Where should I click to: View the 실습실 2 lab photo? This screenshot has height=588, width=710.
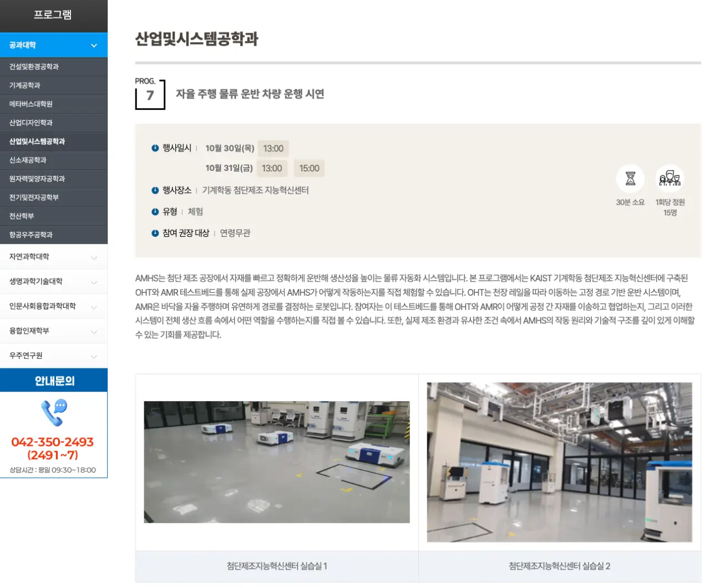pyautogui.click(x=559, y=462)
